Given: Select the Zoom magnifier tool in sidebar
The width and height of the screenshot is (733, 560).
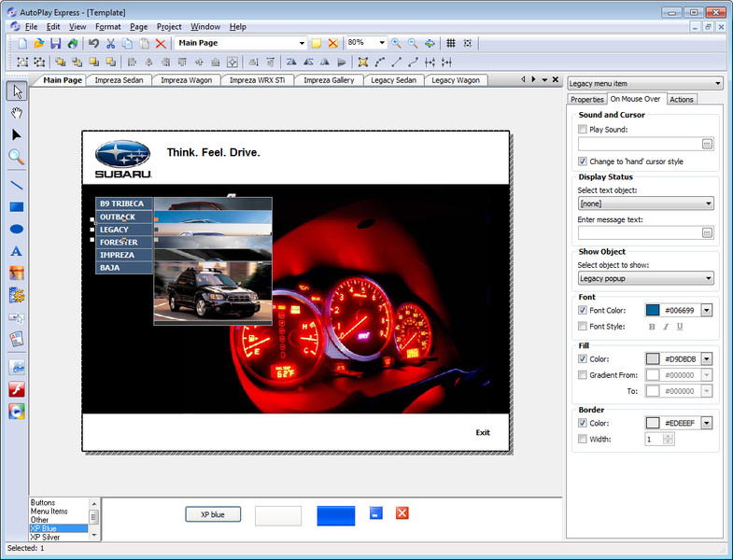Looking at the screenshot, I should [x=17, y=157].
